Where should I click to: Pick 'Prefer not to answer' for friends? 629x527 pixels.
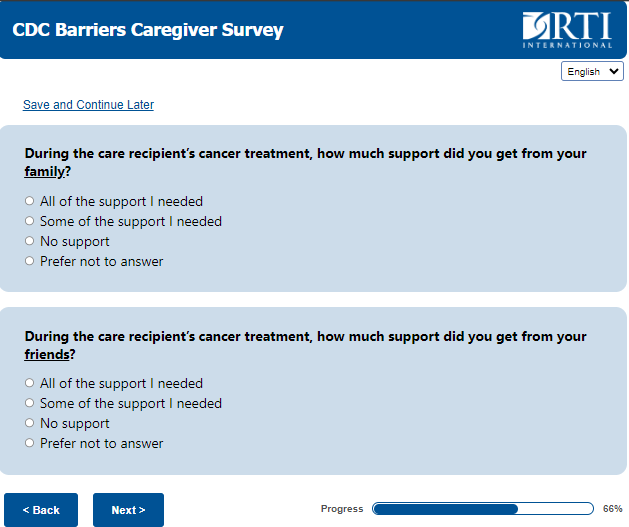click(x=30, y=443)
